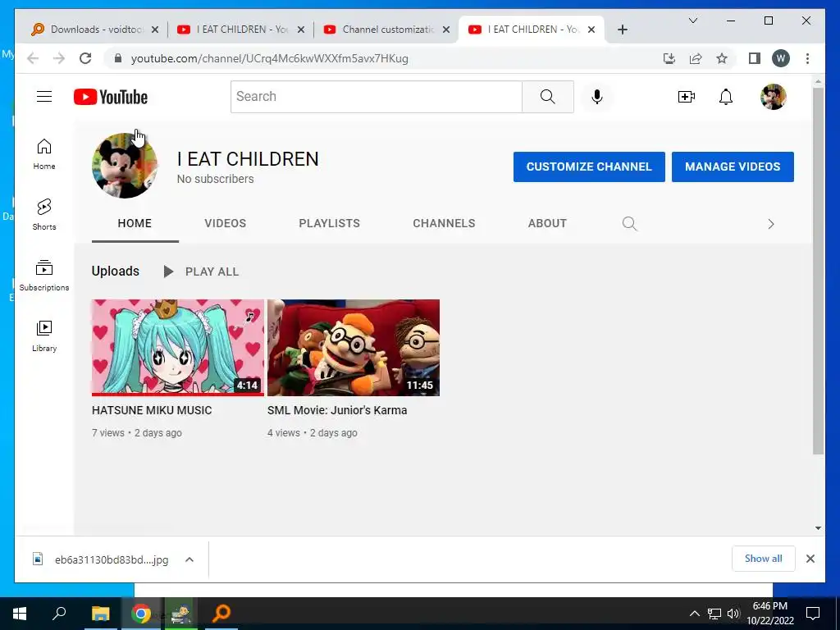Click the Uploads section heading
Viewport: 840px width, 630px height.
[x=115, y=271]
